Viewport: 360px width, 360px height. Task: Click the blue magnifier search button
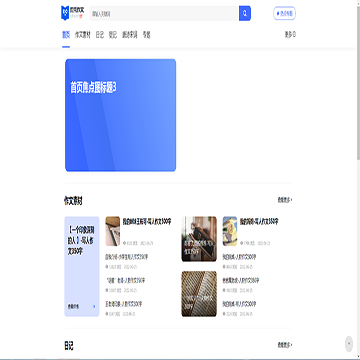tap(245, 13)
